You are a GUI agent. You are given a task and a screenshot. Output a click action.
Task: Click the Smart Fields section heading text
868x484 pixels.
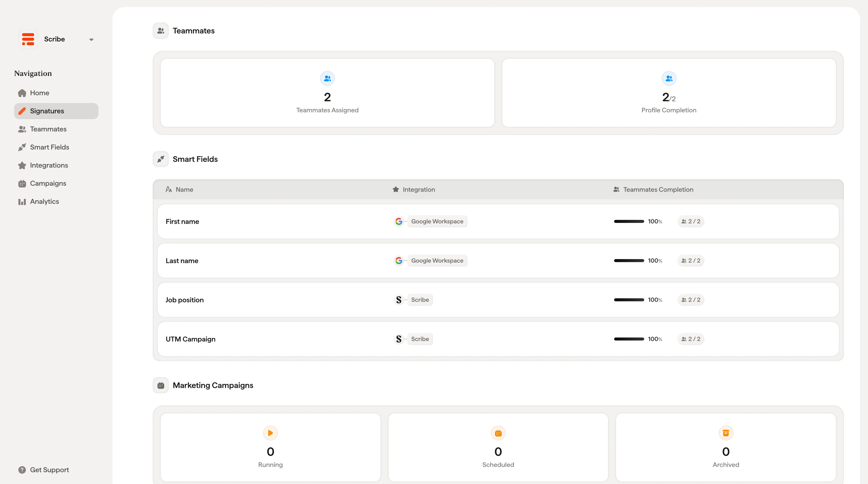[x=195, y=159]
